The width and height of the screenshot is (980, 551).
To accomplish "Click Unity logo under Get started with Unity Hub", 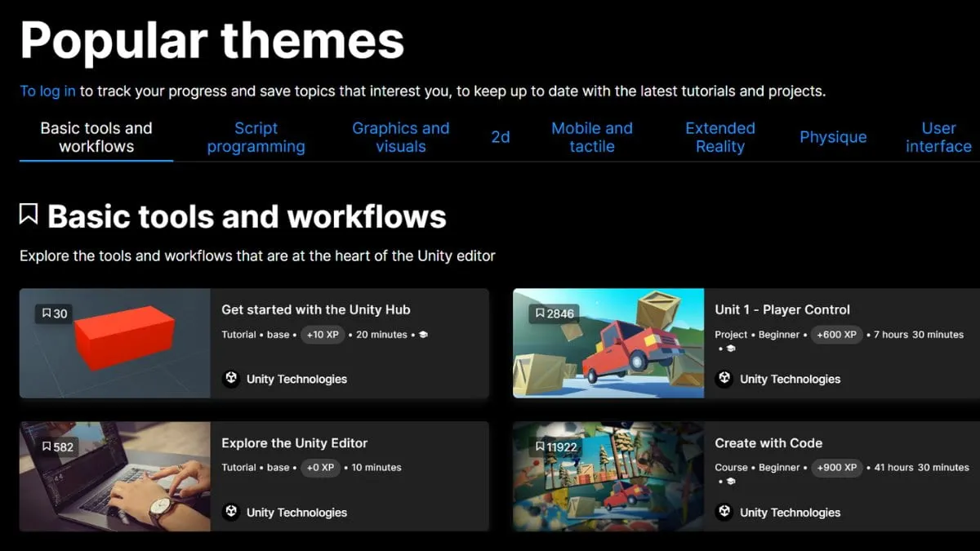I will 231,379.
